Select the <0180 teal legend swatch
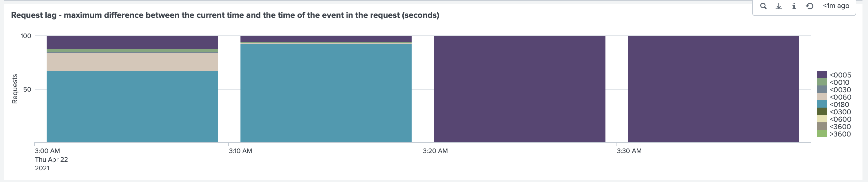The image size is (868, 182). pyautogui.click(x=822, y=104)
